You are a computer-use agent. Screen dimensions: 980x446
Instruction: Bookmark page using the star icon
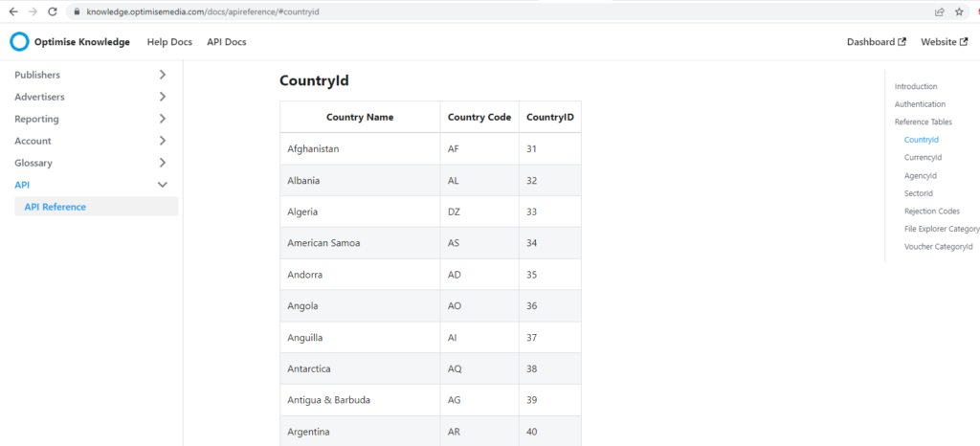(959, 11)
